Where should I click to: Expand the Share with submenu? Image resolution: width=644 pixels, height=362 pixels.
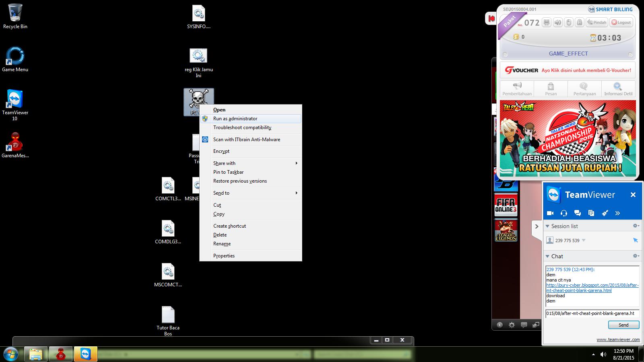click(x=251, y=163)
